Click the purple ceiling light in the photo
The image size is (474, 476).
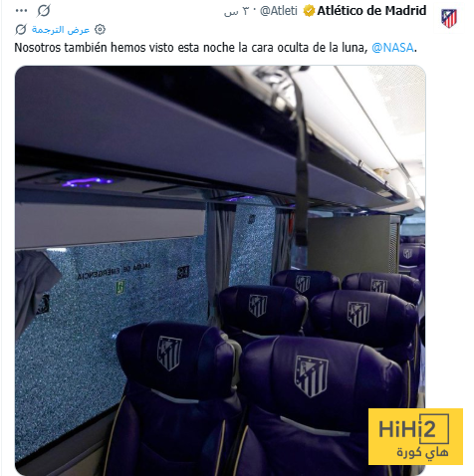(88, 182)
